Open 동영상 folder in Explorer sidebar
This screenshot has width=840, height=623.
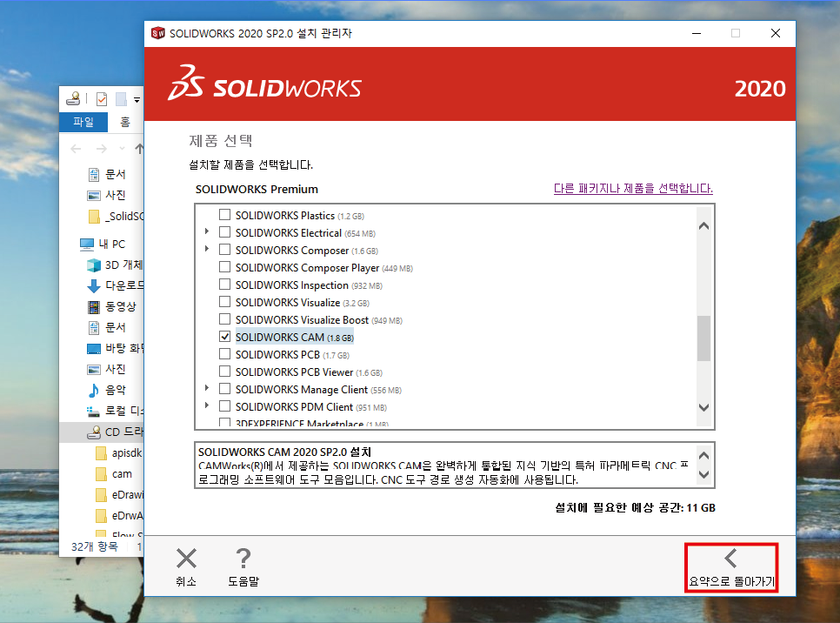pos(112,306)
